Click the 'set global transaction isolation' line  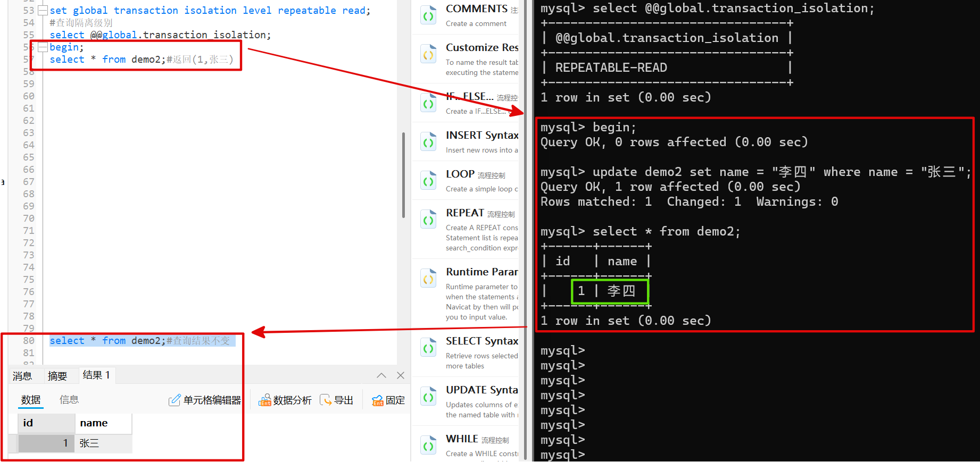[x=210, y=10]
